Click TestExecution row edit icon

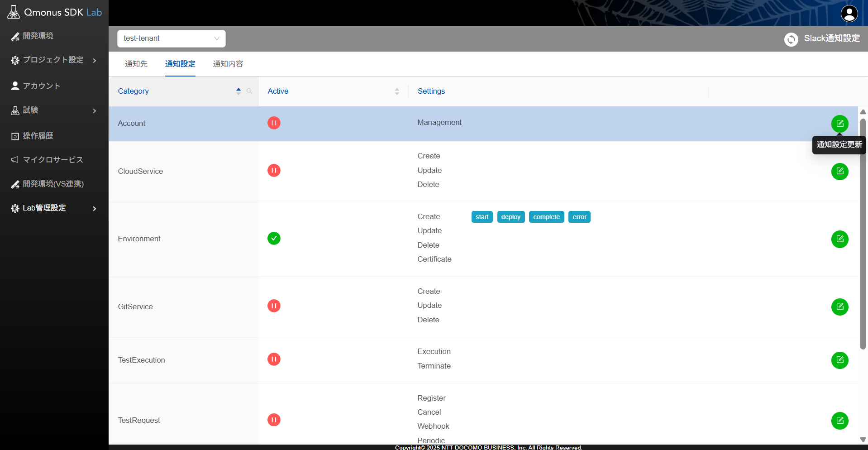pos(839,360)
